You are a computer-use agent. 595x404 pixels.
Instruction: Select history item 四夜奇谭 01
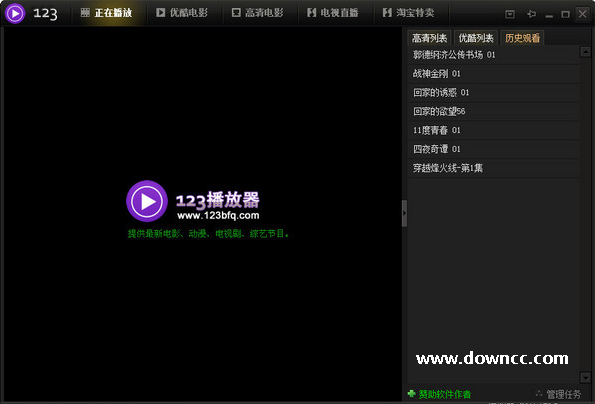[x=494, y=149]
